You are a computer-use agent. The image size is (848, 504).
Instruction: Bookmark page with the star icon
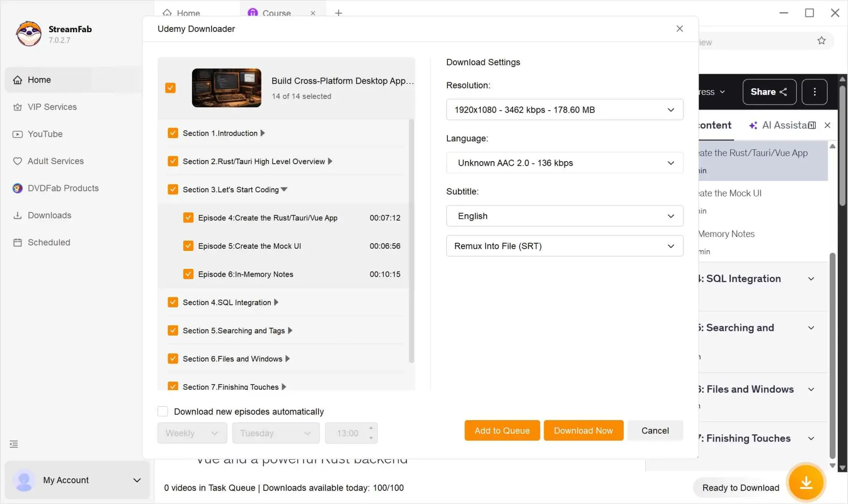[x=821, y=41]
